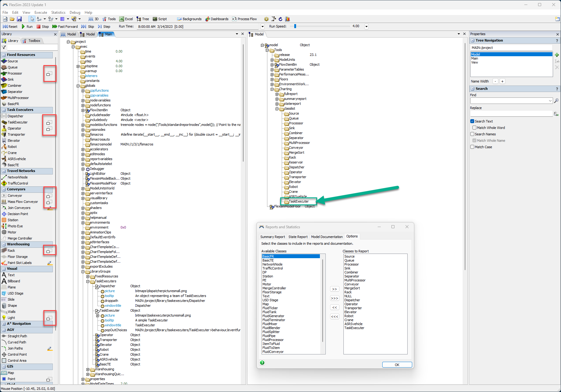Image resolution: width=561 pixels, height=392 pixels.
Task: Remove all classes with <<< button
Action: pyautogui.click(x=335, y=317)
